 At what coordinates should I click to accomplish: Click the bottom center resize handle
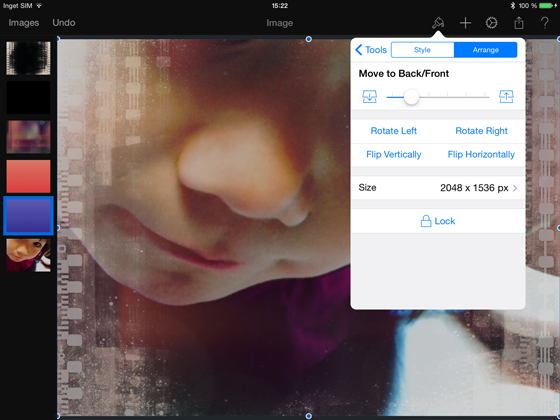pos(309,416)
